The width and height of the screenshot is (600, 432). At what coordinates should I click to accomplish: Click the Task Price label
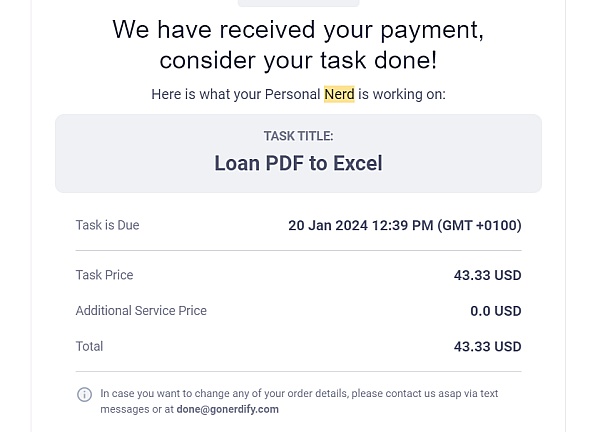point(104,275)
